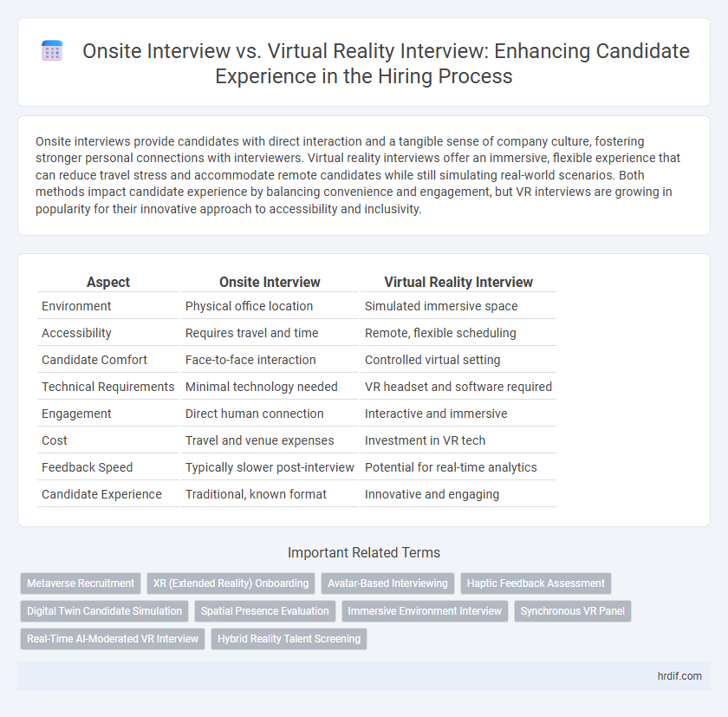Select the Aspect column header
This screenshot has height=717, width=728.
(x=108, y=282)
